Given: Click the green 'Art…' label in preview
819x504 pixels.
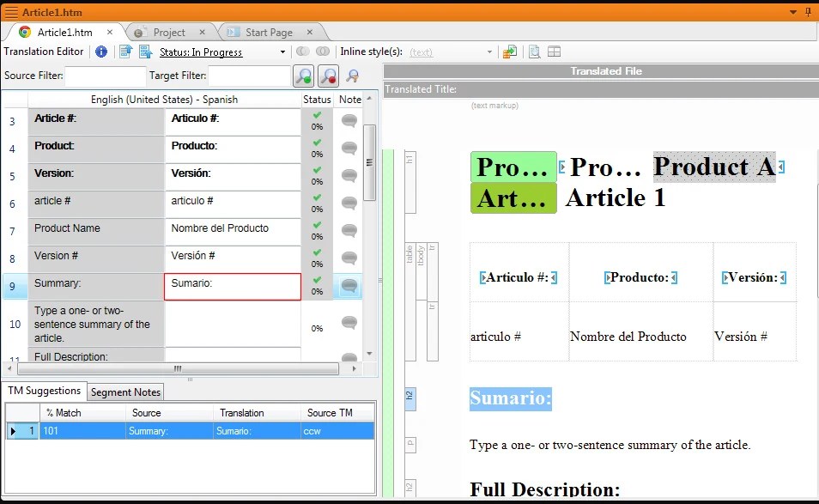Looking at the screenshot, I should coord(513,198).
